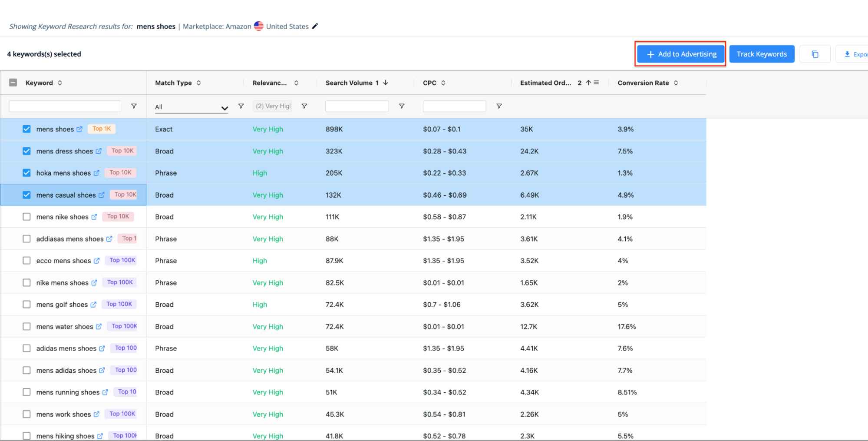Open external link for mens water shoes

[99, 327]
